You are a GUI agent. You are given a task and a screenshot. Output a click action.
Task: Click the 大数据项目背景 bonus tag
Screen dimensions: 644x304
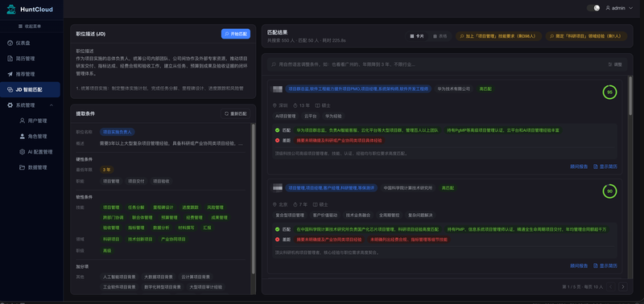tap(159, 277)
